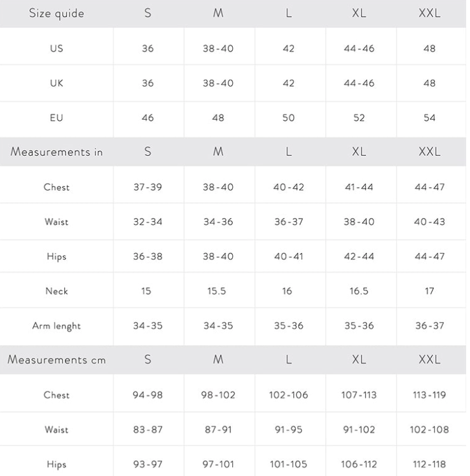The height and width of the screenshot is (476, 470).
Task: Click the XXL column header in the size guide
Action: [x=429, y=13]
